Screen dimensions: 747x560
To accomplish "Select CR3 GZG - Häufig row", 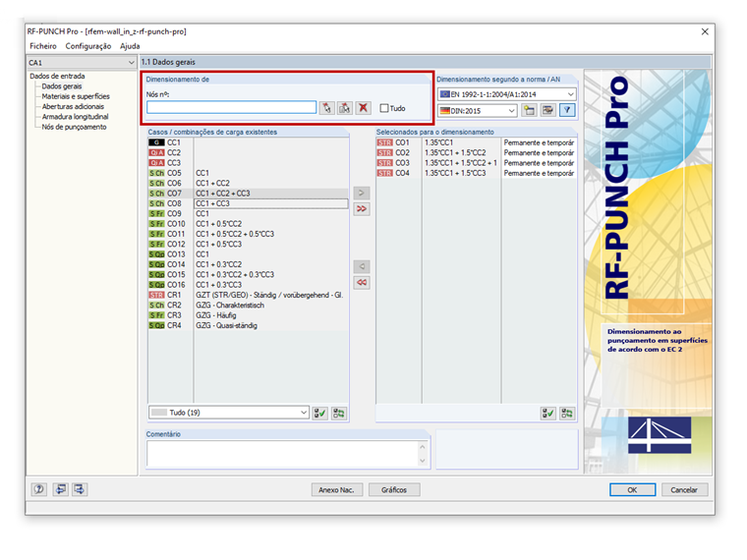I will click(x=248, y=315).
